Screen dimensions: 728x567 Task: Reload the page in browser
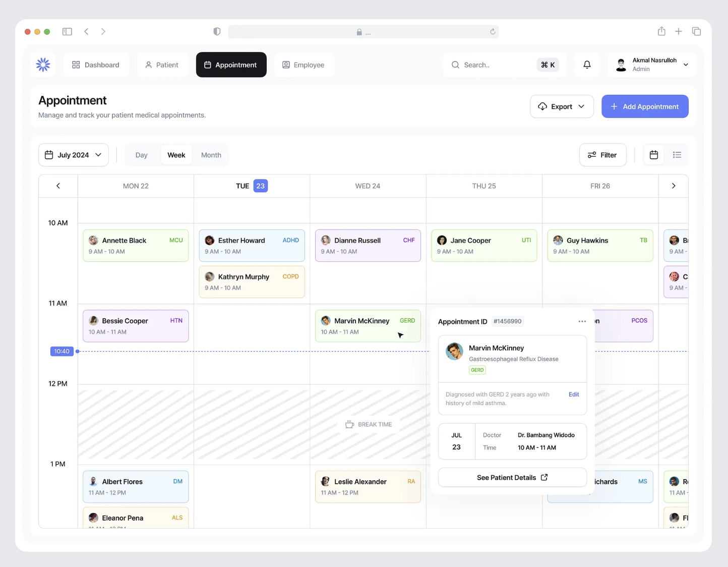pos(493,32)
